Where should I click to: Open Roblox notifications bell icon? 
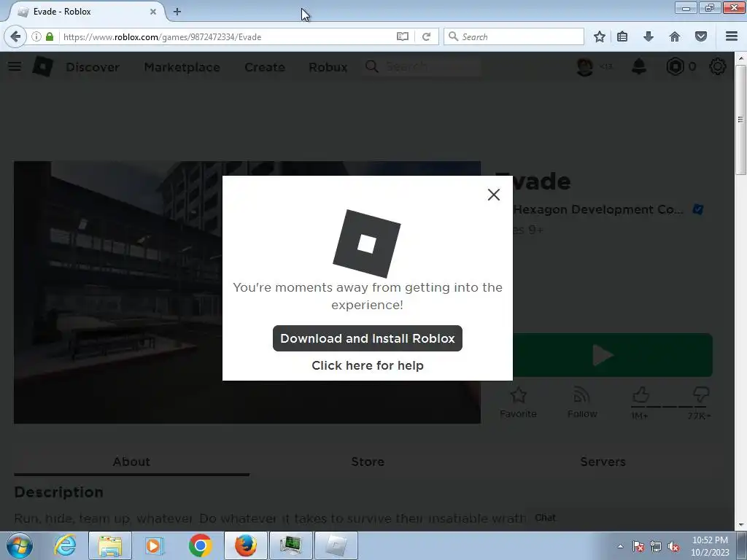(x=639, y=66)
